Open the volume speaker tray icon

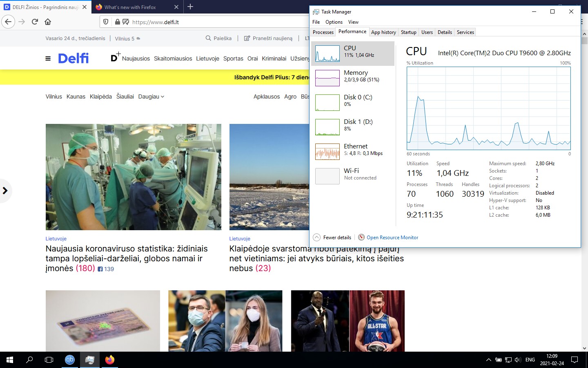pos(518,360)
